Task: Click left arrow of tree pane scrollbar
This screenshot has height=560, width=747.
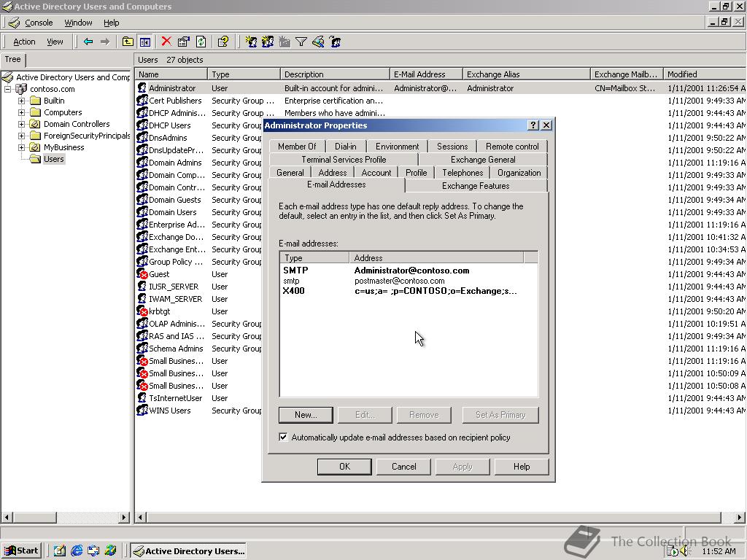Action: point(7,517)
